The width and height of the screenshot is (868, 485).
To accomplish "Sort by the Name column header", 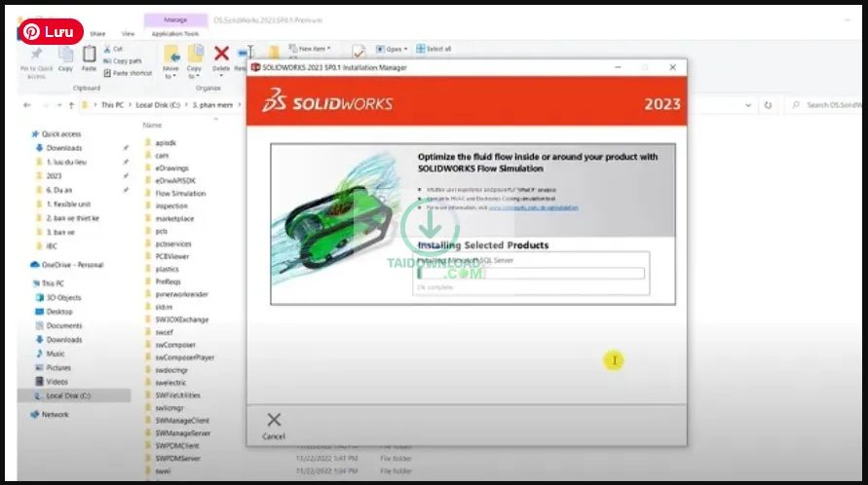I will click(152, 125).
